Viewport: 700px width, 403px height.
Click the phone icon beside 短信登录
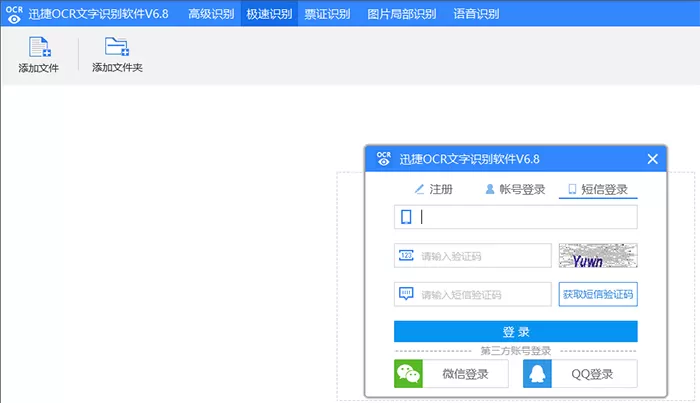point(572,189)
